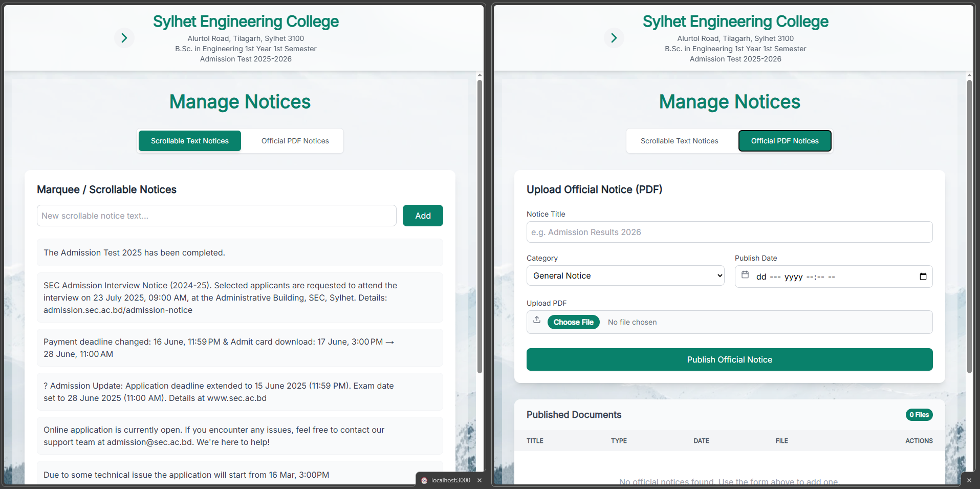This screenshot has height=489, width=980.
Task: Expand sidebar chevron in left window header
Action: (x=124, y=38)
